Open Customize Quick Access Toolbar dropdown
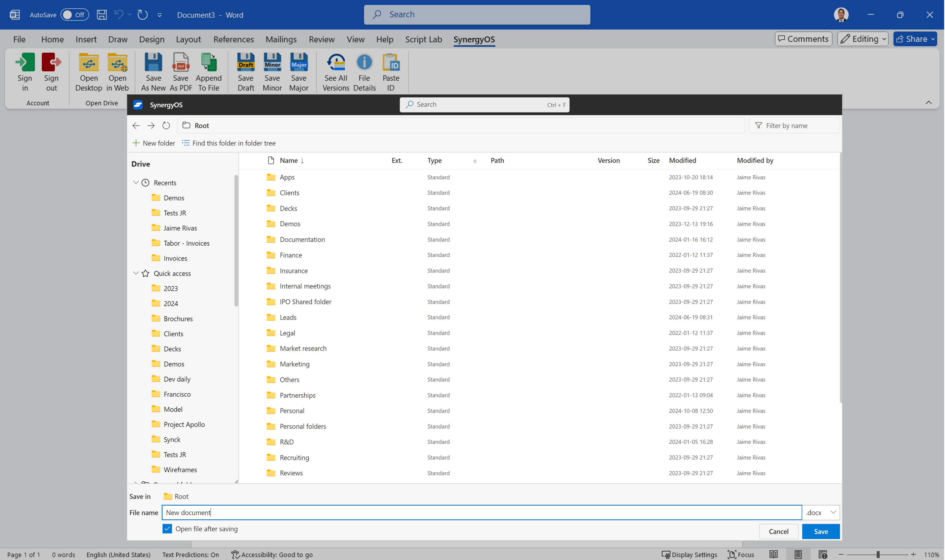 click(160, 15)
